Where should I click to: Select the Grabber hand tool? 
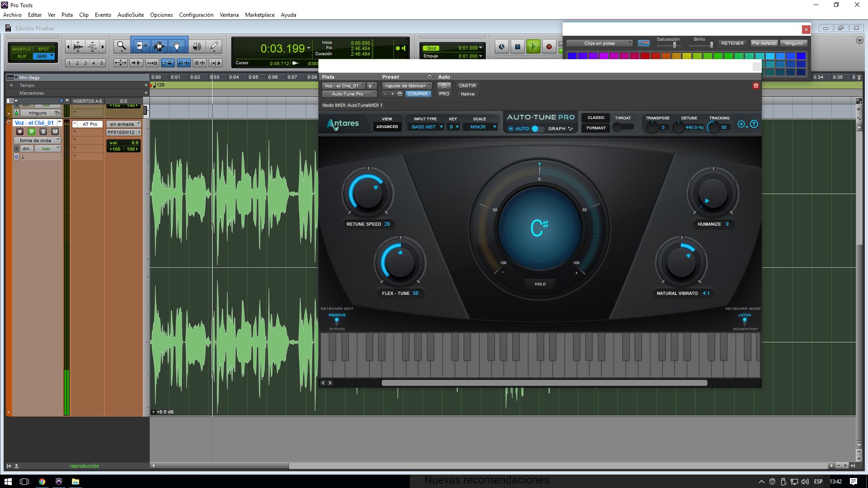point(176,46)
